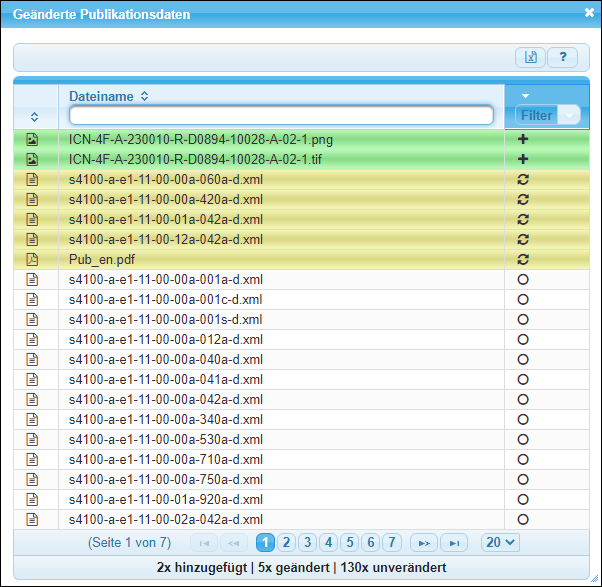Close the Geänderte Publikationsdaten dialog
The height and width of the screenshot is (587, 602).
(x=589, y=13)
